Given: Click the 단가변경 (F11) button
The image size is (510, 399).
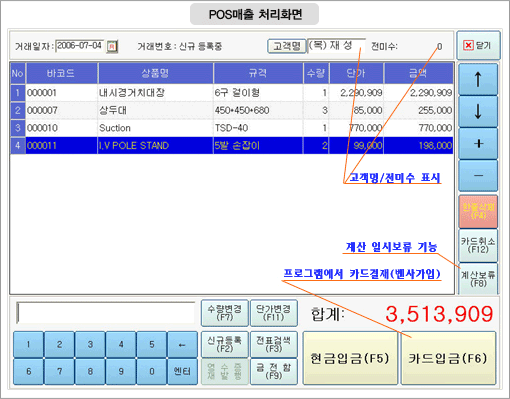Looking at the screenshot, I should [274, 313].
